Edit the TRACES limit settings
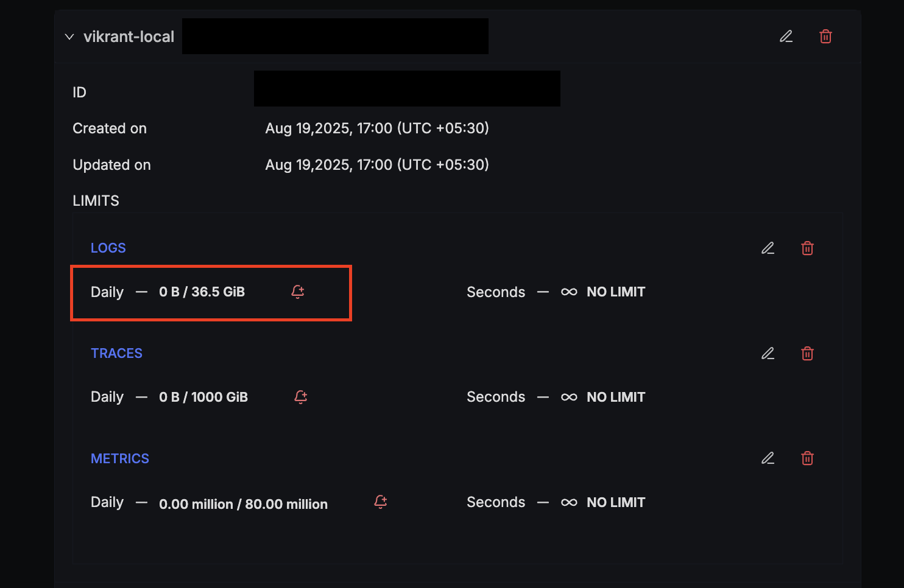 pyautogui.click(x=768, y=353)
